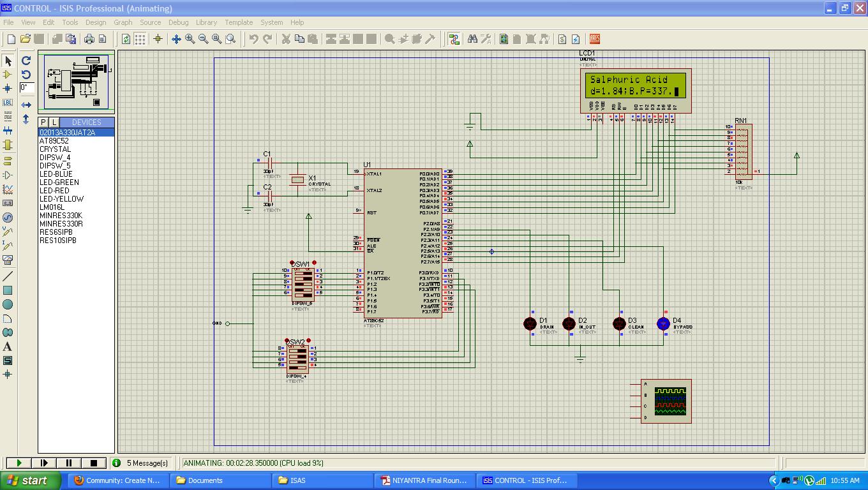Click the Zoom In magnifier icon
The height and width of the screenshot is (490, 868).
[190, 39]
